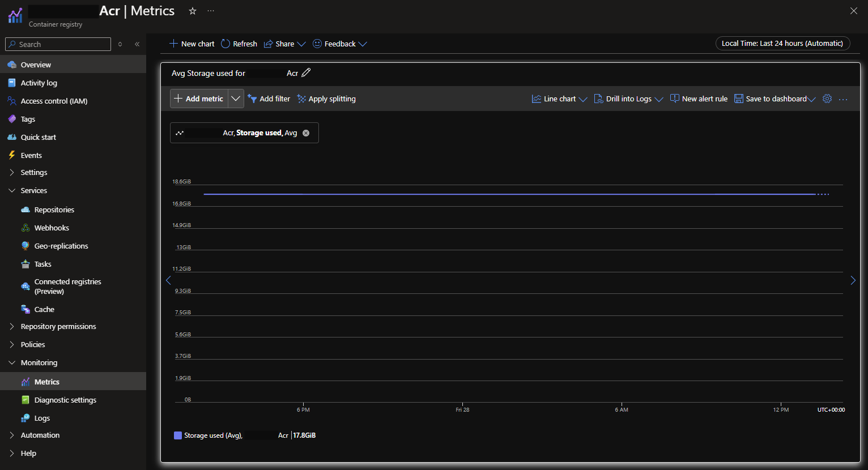
Task: Click the 18.6GiB y-axis label
Action: click(x=182, y=182)
